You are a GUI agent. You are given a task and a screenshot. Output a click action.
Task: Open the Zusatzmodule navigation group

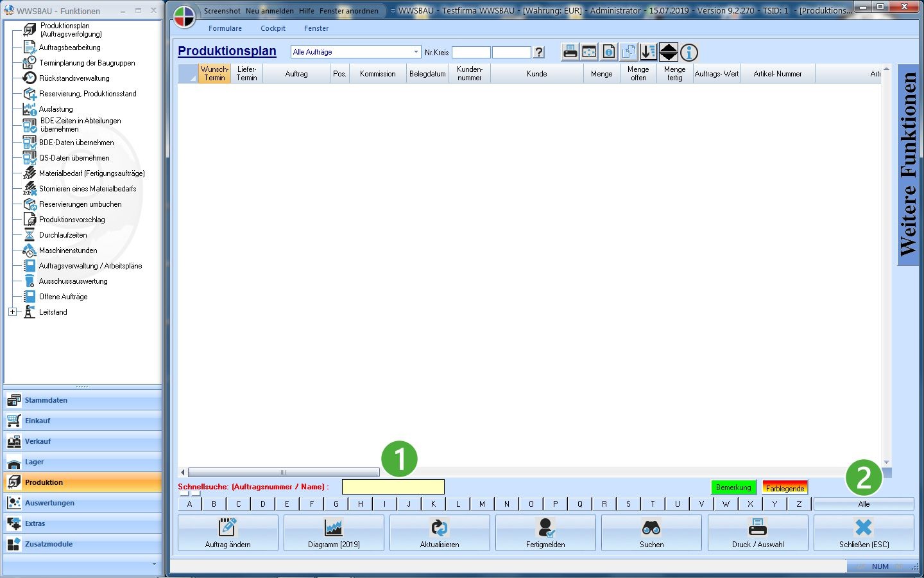coord(83,544)
